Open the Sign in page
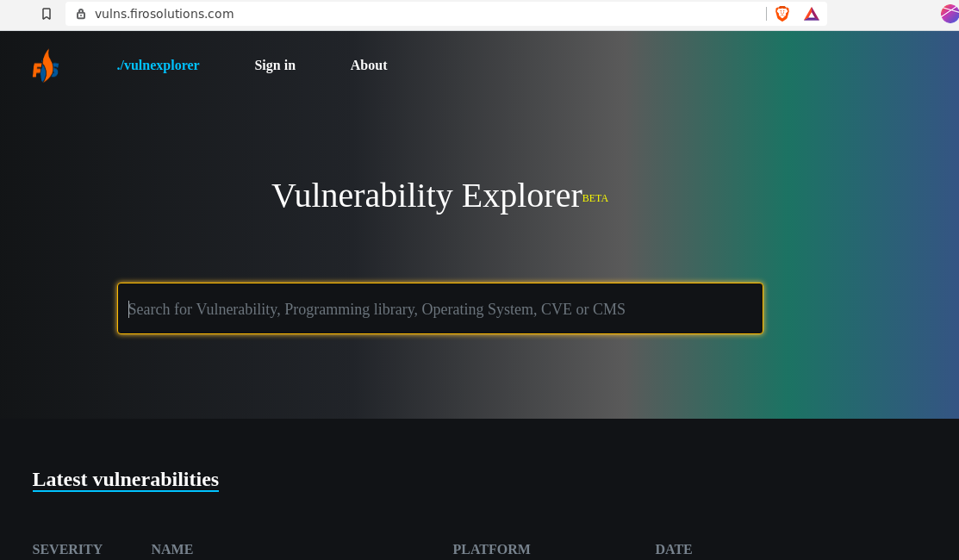959x560 pixels. [x=275, y=65]
